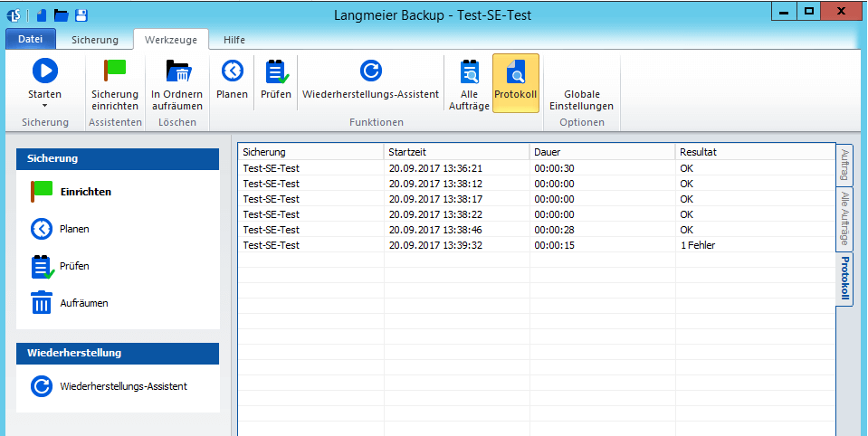
Task: Click the sidebar Wiederherstellungs-Assistent text link
Action: 123,386
